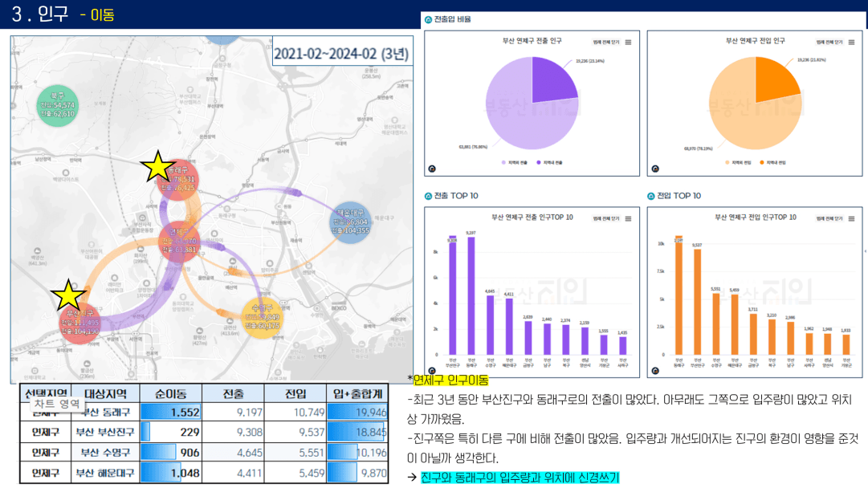Select the 부산 동래구 table cell
Image resolution: width=868 pixels, height=488 pixels.
(x=105, y=413)
